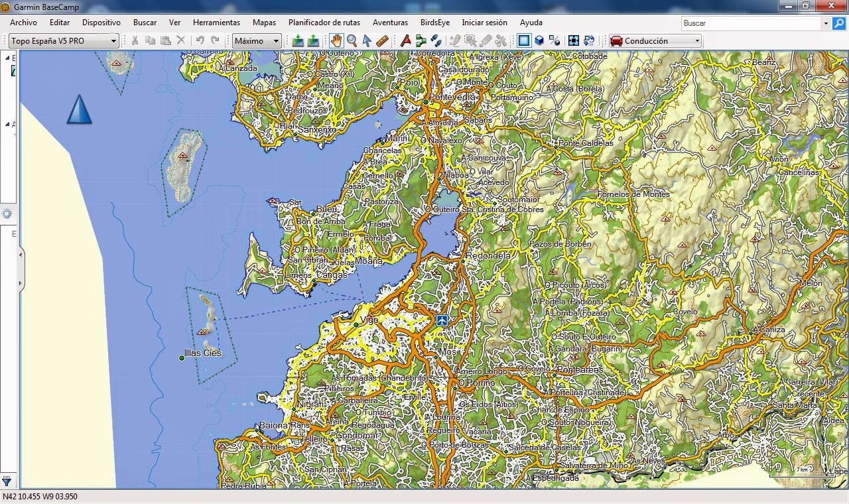
Task: Click the Vigo city label on map
Action: 369,320
